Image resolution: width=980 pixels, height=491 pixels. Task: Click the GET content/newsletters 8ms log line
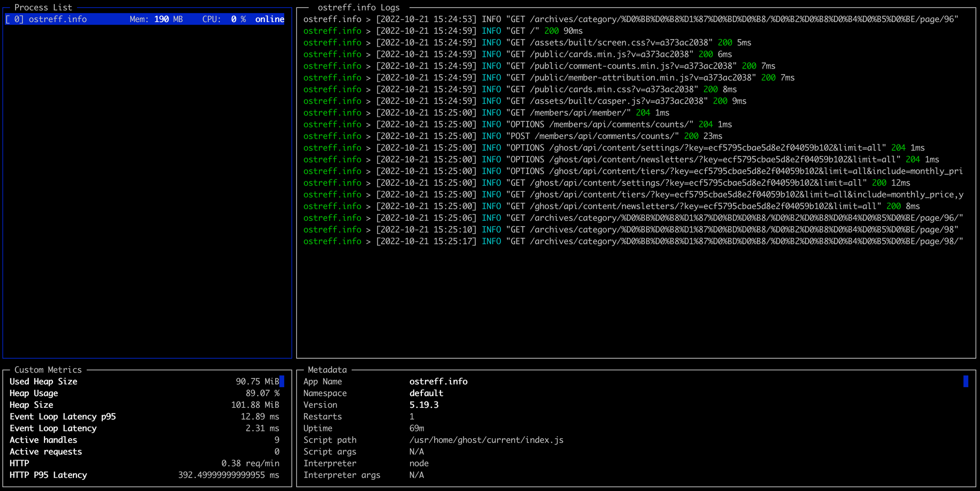(612, 207)
